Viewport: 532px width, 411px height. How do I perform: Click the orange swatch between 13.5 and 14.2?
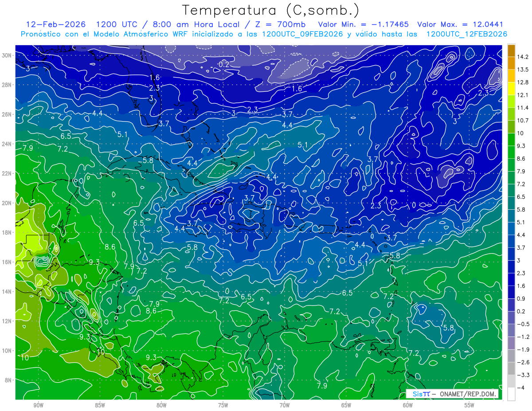tap(511, 63)
